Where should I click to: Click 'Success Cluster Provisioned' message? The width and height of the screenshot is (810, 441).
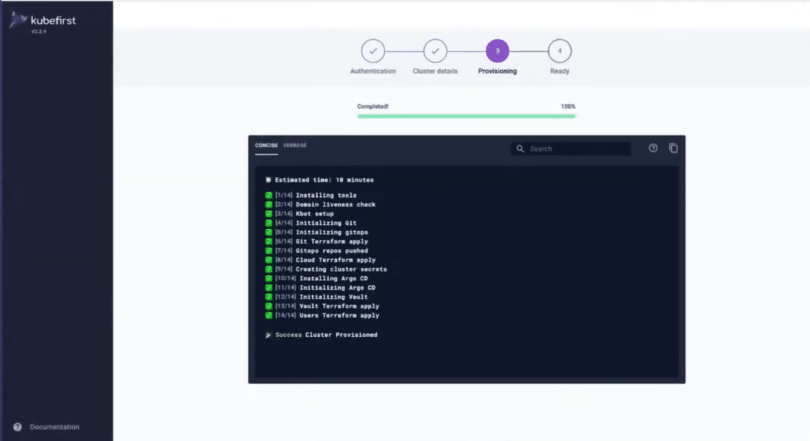326,335
